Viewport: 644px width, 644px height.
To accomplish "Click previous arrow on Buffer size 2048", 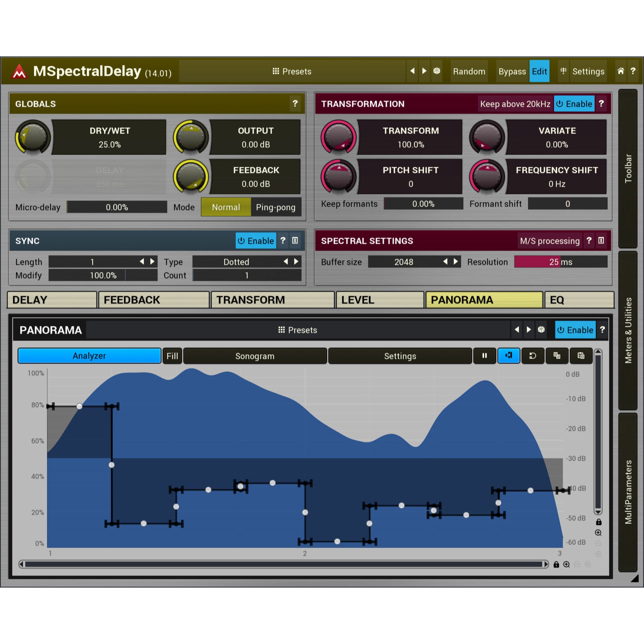I will [445, 262].
